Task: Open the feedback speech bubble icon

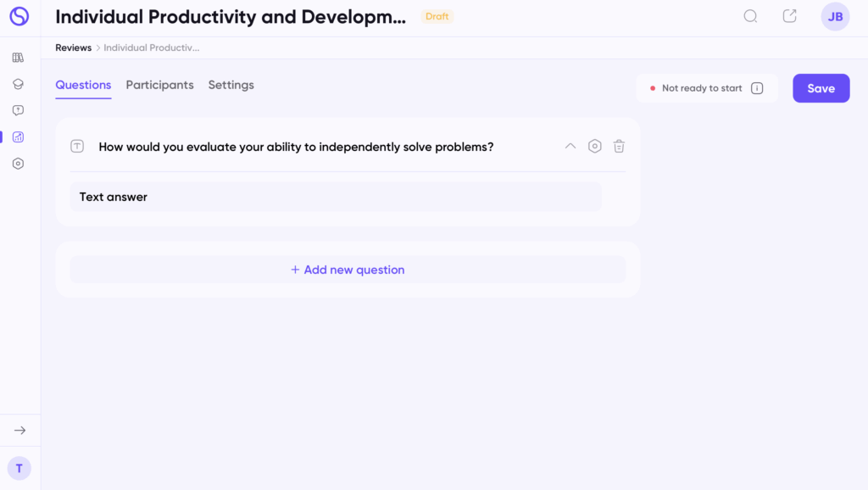Action: click(x=18, y=110)
